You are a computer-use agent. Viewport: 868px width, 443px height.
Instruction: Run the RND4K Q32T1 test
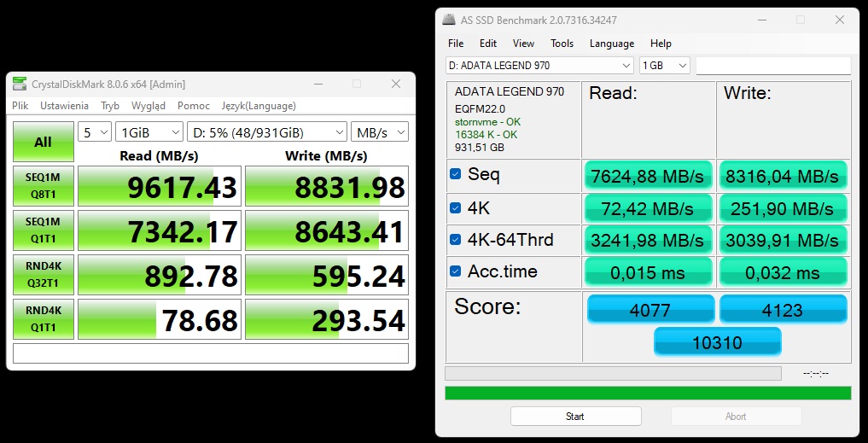pos(43,275)
